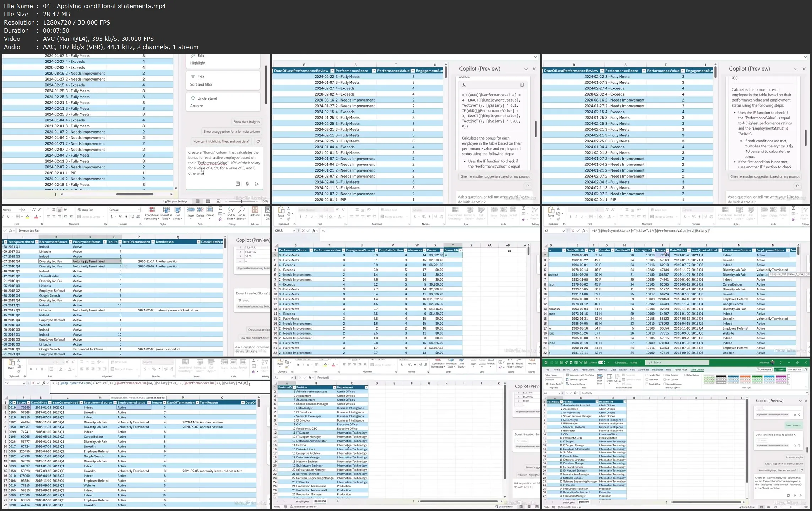Switch to employees sheet tab in the Table Design frame
812x511 pixels.
569,502
